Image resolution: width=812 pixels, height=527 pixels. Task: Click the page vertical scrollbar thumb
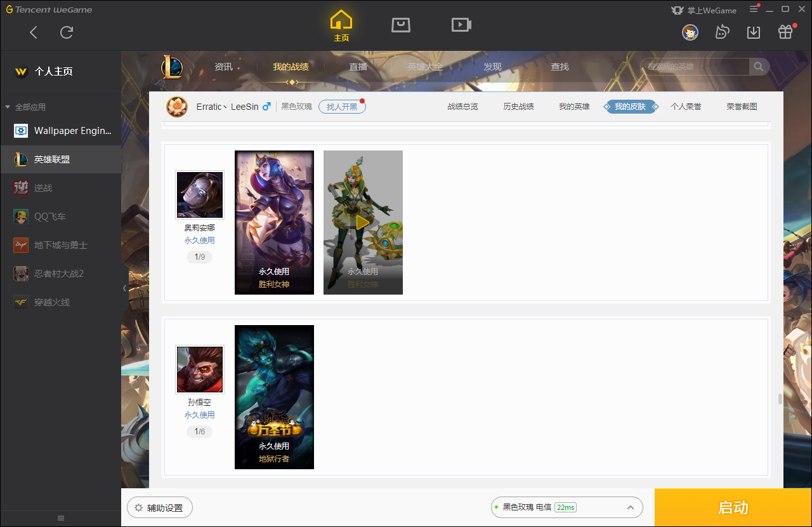pyautogui.click(x=780, y=399)
